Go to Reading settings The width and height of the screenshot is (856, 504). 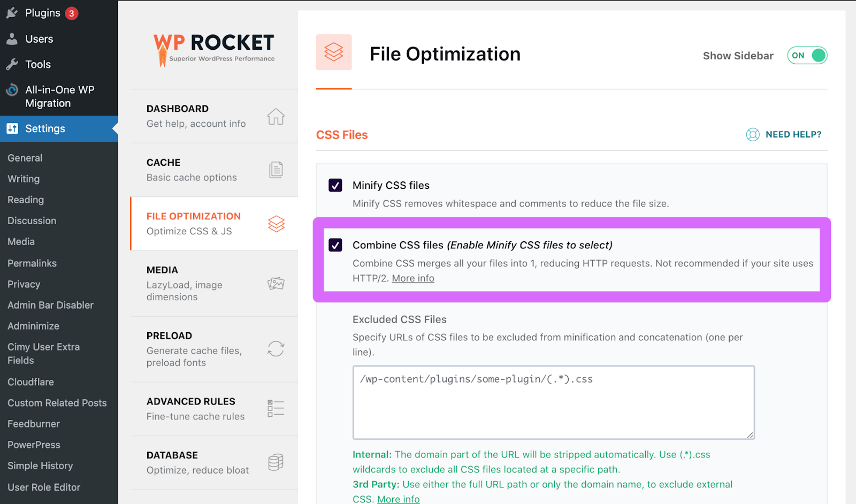pos(26,200)
